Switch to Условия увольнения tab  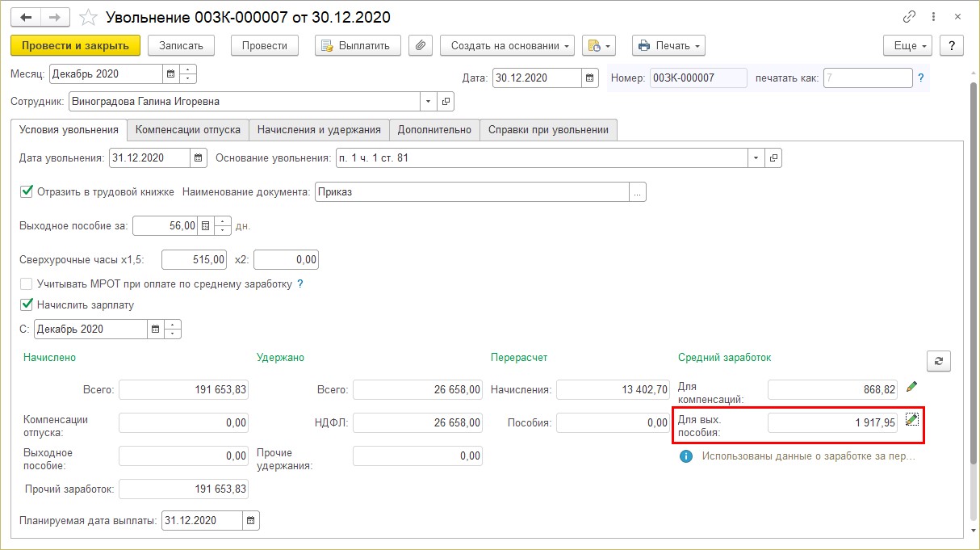(x=69, y=130)
